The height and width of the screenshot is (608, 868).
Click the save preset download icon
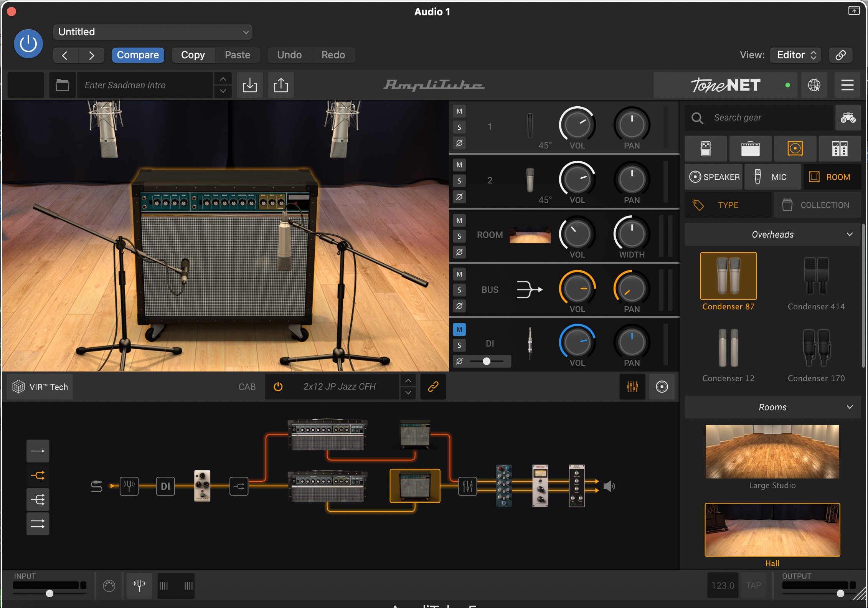(x=250, y=85)
